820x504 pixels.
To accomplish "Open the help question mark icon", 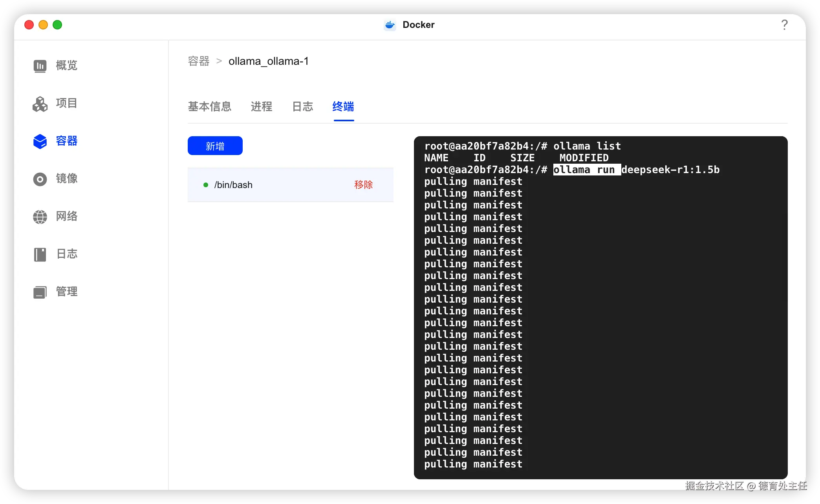I will [784, 25].
